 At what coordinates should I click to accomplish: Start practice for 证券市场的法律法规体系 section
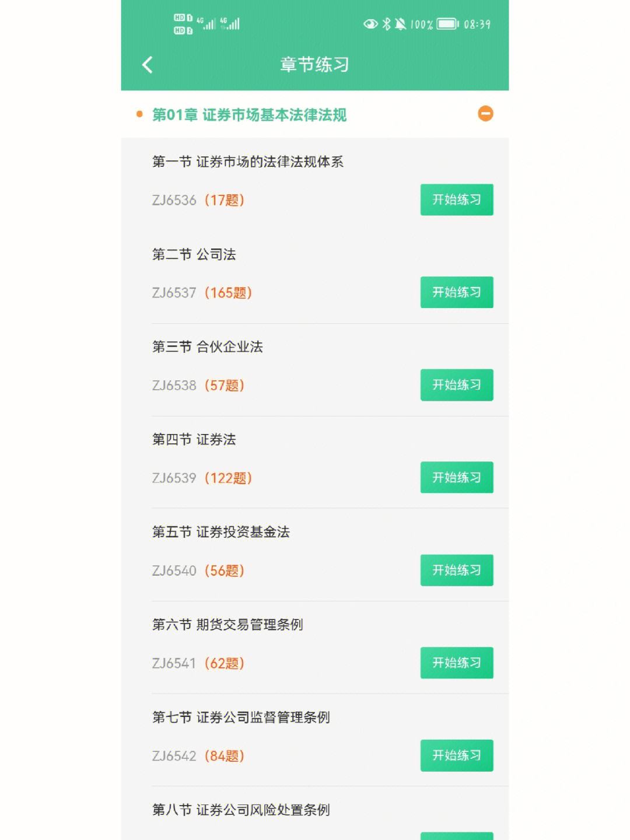click(457, 199)
